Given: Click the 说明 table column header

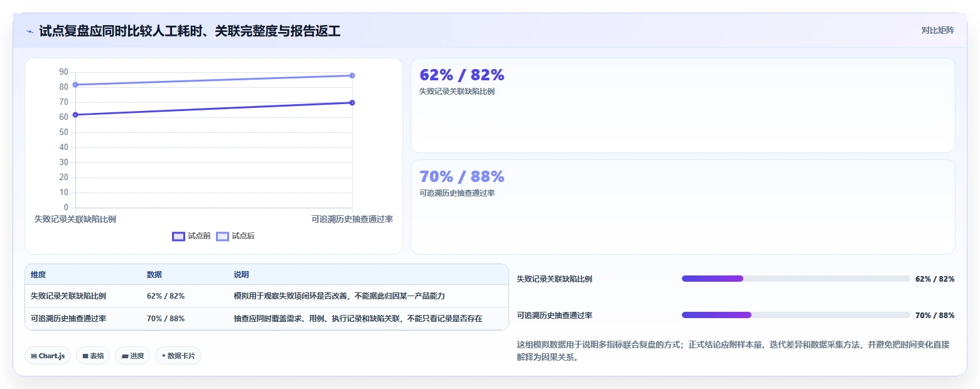Looking at the screenshot, I should [x=241, y=275].
